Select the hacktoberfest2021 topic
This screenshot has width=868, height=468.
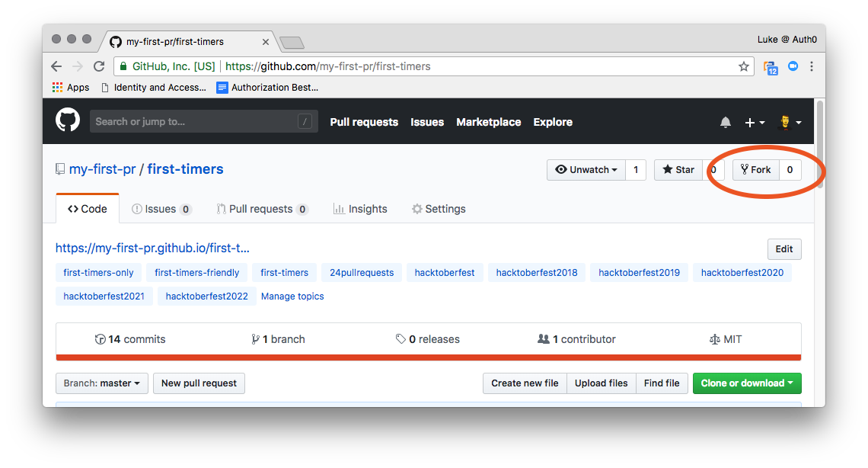104,297
